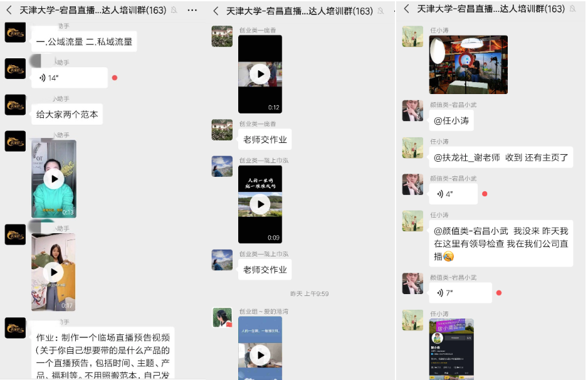Open the more options menu via the ••• icon

[x=192, y=10]
